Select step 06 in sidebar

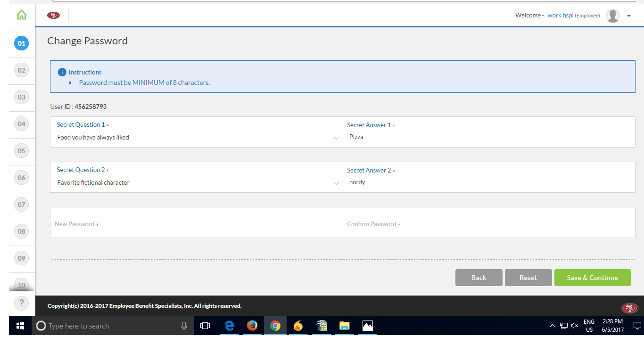click(22, 178)
